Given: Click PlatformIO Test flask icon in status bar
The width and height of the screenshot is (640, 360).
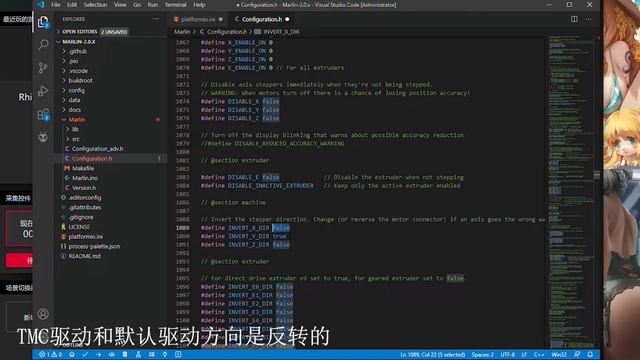Looking at the screenshot, I should (138, 355).
